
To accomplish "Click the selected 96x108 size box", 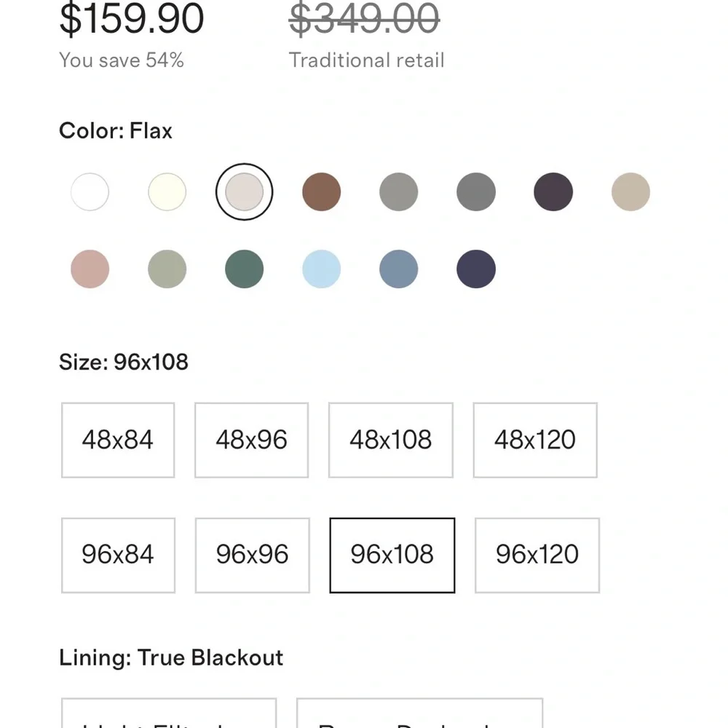I will (x=392, y=555).
